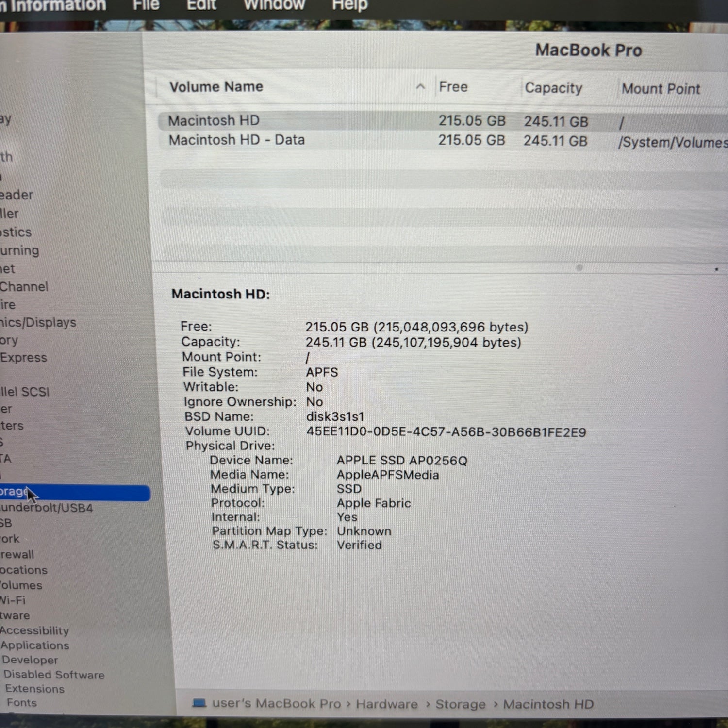This screenshot has width=728, height=728.
Task: Go to Storage in the path bar
Action: coord(460,704)
